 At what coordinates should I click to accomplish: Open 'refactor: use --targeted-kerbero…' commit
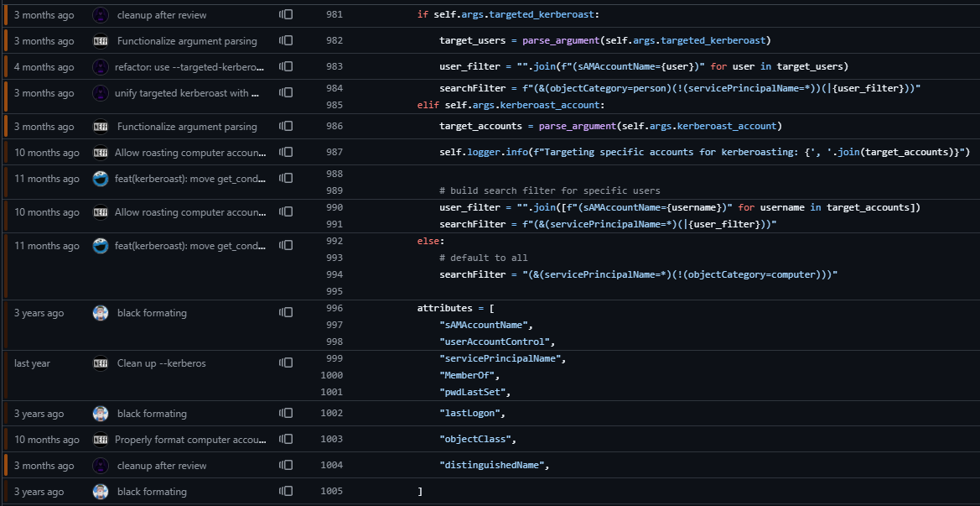point(190,67)
